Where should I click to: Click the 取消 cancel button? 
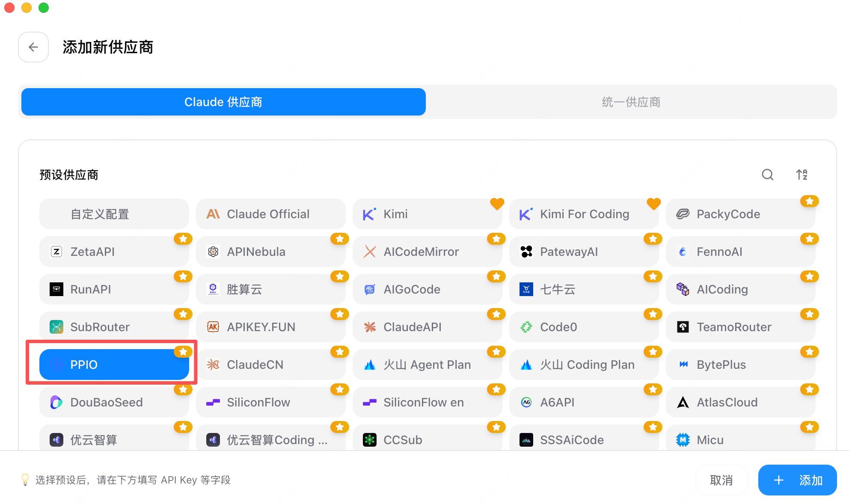click(721, 480)
